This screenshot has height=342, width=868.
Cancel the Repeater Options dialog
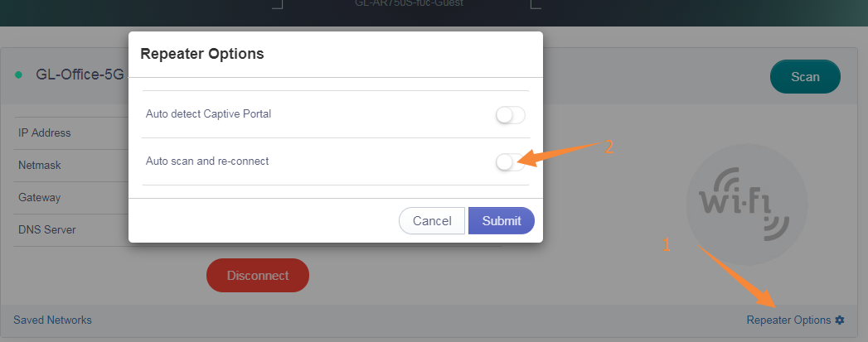point(432,221)
